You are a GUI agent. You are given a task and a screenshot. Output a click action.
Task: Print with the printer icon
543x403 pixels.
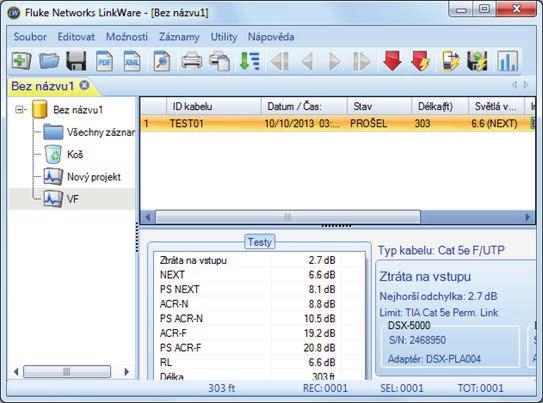pos(192,61)
